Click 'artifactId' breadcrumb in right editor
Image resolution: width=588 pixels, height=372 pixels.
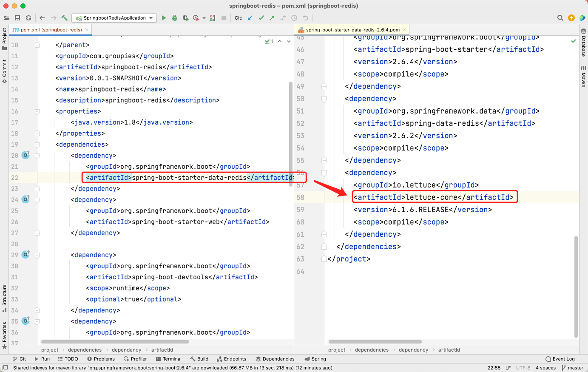[449, 350]
